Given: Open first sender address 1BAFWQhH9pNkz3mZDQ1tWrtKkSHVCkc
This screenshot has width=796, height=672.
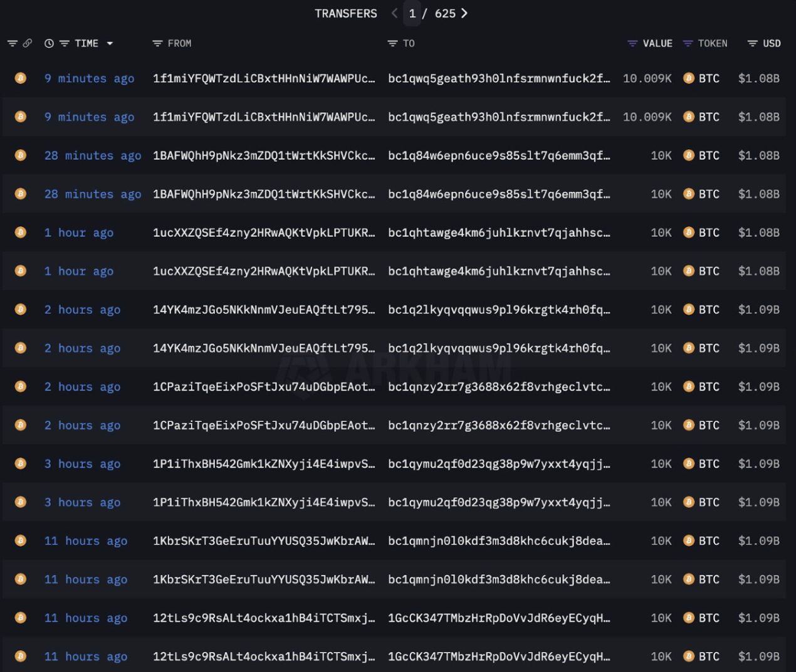Looking at the screenshot, I should [x=264, y=155].
